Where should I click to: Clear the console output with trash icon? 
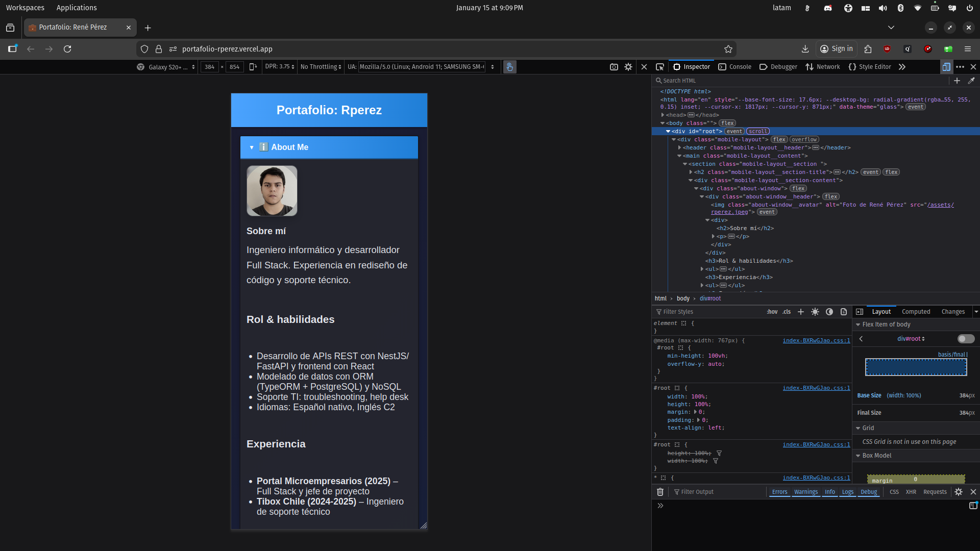tap(660, 492)
